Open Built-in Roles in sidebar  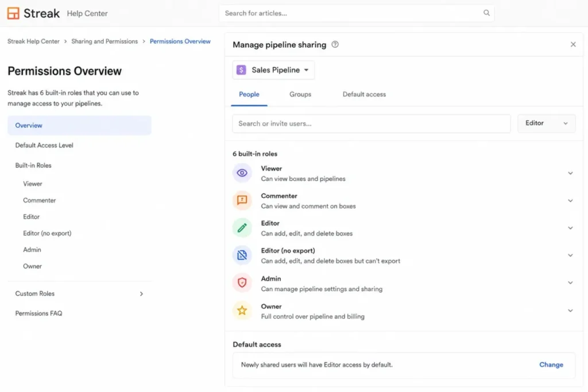pyautogui.click(x=33, y=165)
